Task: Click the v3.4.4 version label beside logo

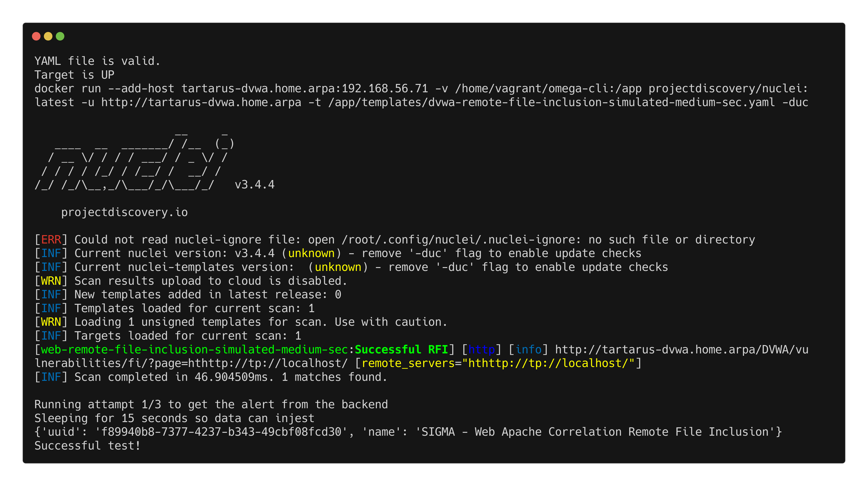Action: [x=254, y=185]
